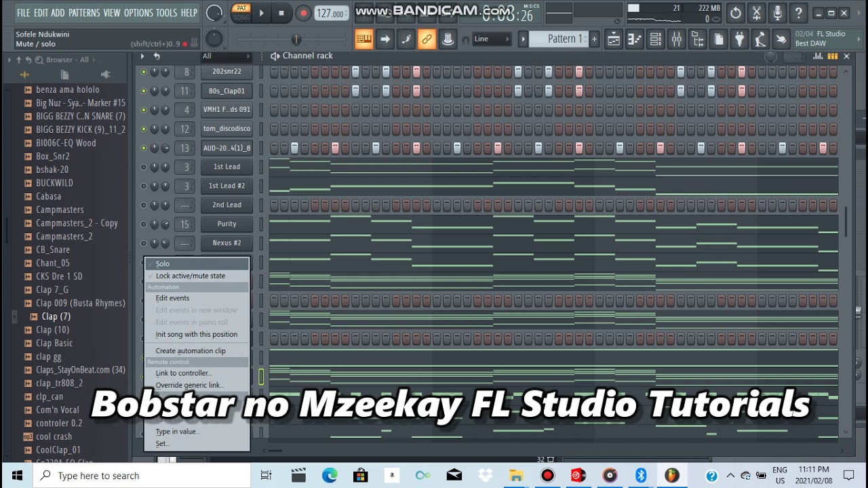The image size is (868, 488).
Task: Open the OPTIONS menu
Action: [x=138, y=13]
